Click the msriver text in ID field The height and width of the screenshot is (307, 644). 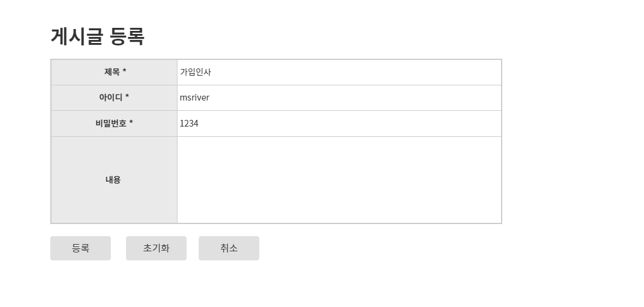coord(194,97)
